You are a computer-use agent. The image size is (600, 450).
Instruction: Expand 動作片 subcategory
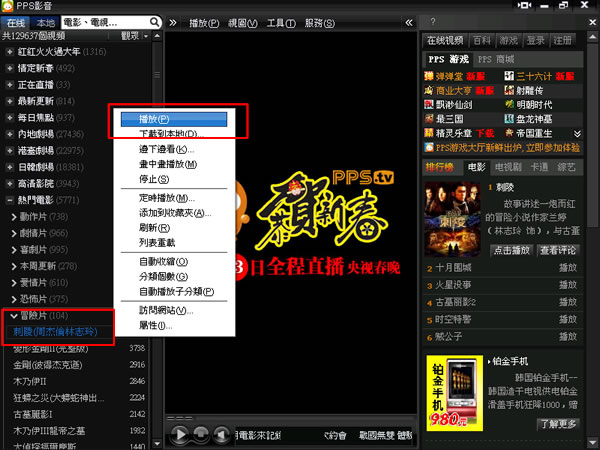[x=14, y=217]
